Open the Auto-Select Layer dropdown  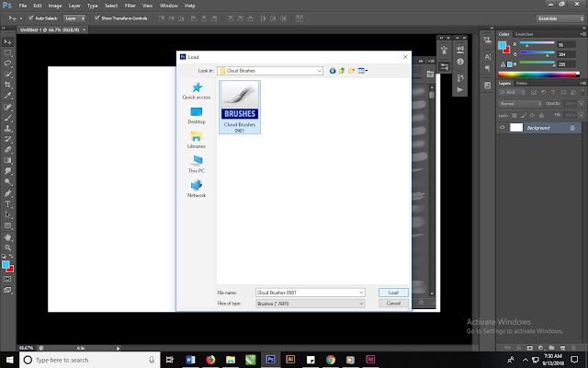[74, 18]
